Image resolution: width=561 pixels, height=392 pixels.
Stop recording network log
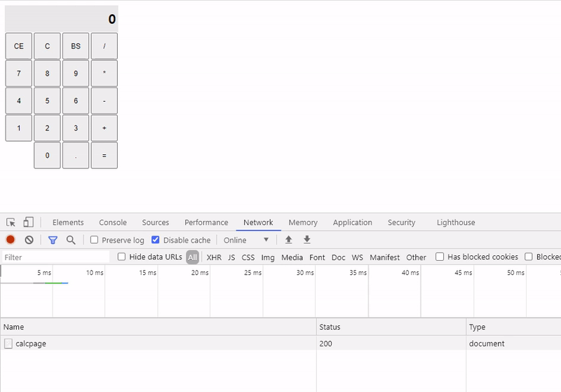click(x=11, y=240)
